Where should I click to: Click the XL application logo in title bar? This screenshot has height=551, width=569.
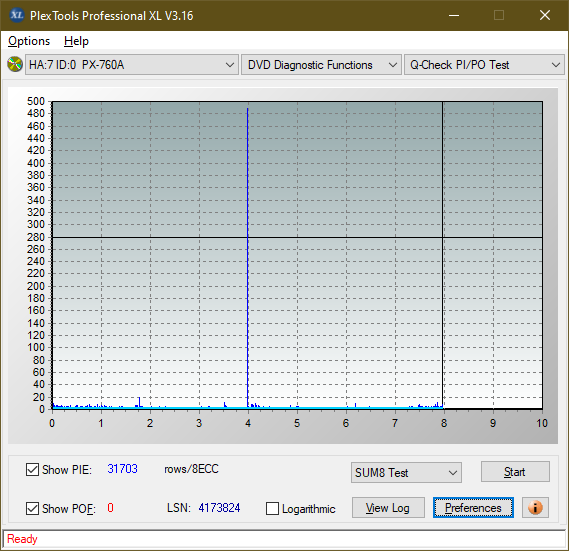(x=16, y=15)
